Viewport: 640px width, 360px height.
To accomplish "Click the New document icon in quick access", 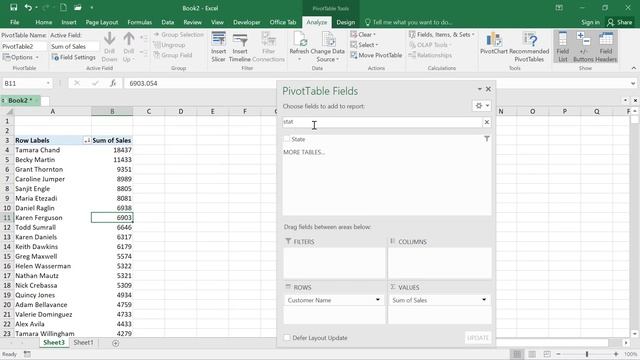I will (63, 8).
